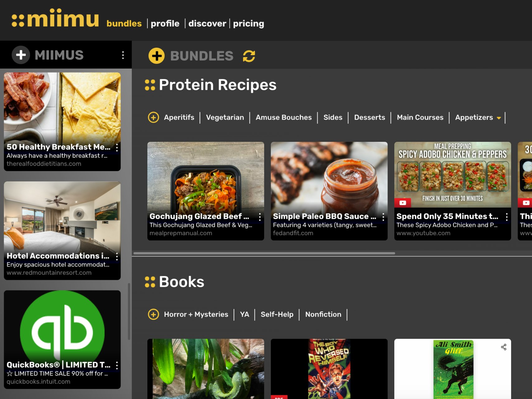This screenshot has width=532, height=399.
Task: Add a tab to Protein Recipes bundle
Action: (x=153, y=118)
